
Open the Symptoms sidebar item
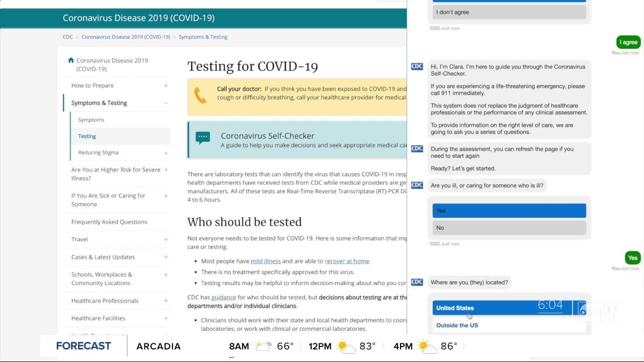pos(91,120)
